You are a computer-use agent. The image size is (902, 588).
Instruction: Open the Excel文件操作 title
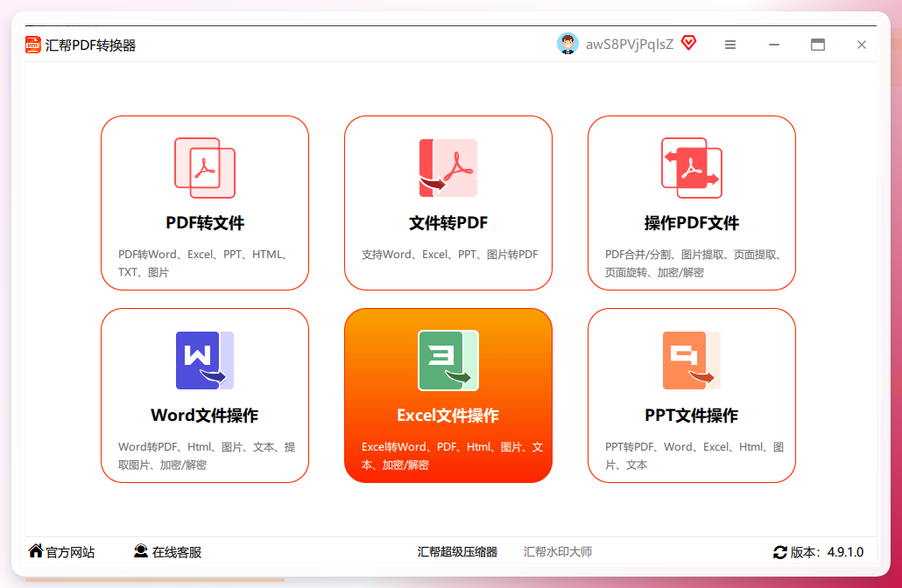448,416
